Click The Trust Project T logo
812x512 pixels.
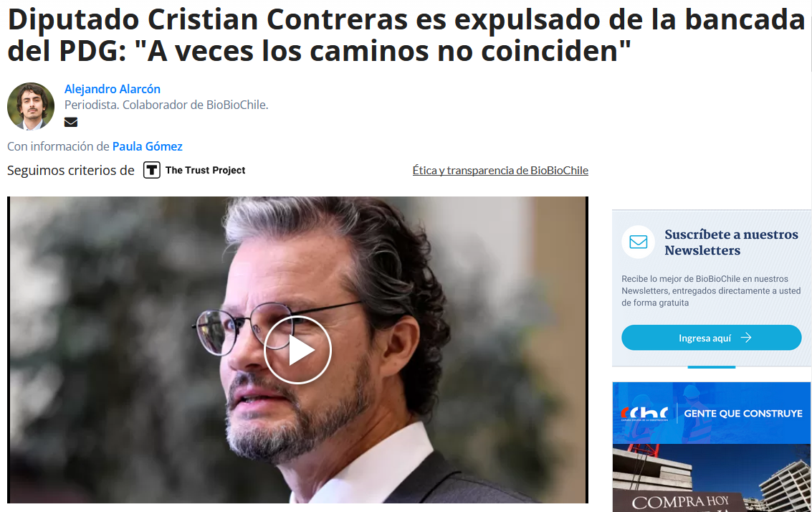152,170
